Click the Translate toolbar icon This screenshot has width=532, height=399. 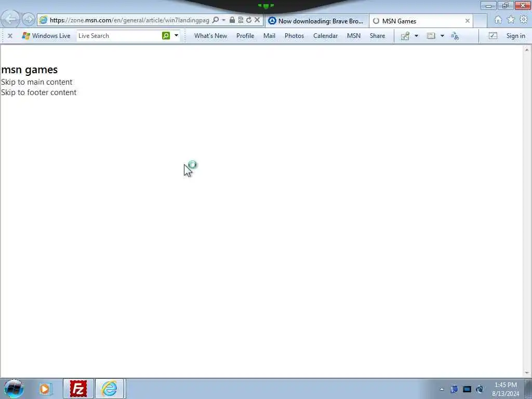[455, 36]
